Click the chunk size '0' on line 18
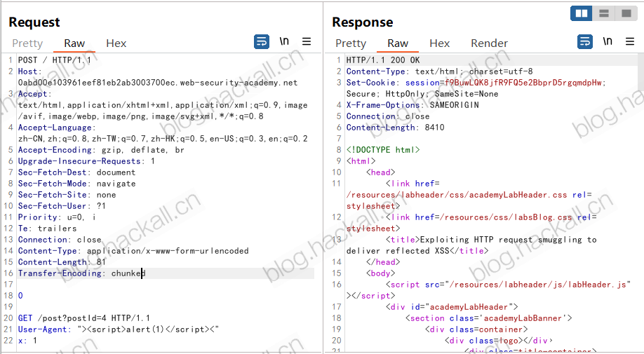Viewport: 644px width, 354px height. 20,296
